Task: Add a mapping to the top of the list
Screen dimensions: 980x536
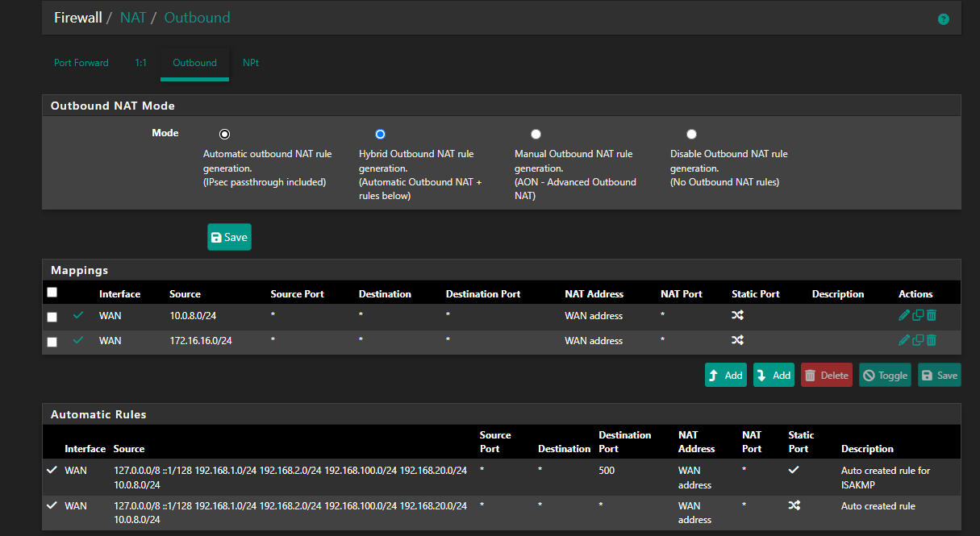Action: click(726, 375)
